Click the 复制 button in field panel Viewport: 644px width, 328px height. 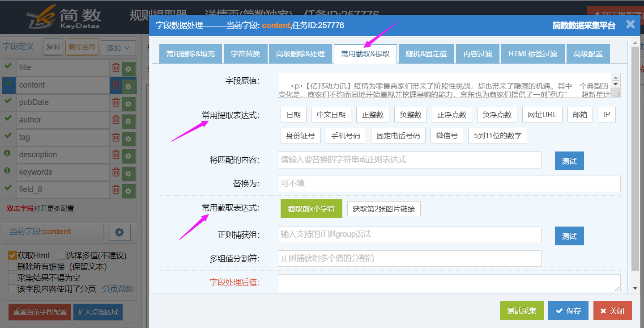(53, 47)
